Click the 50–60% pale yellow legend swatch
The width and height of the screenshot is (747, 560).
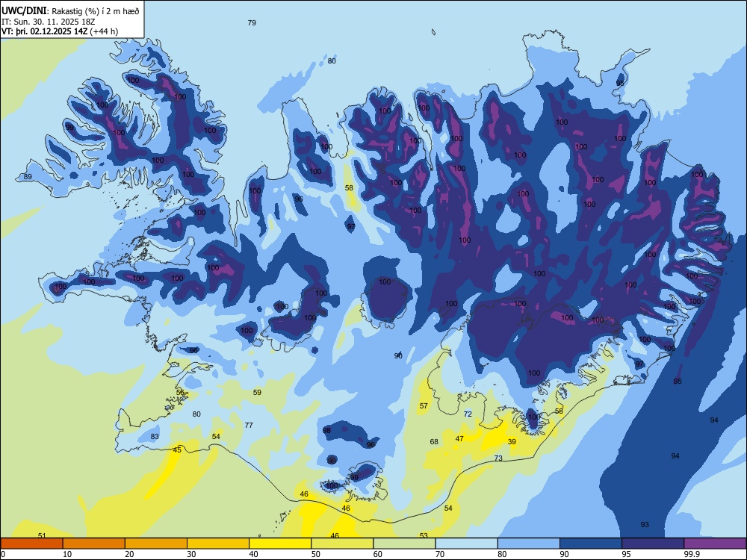[x=342, y=544]
